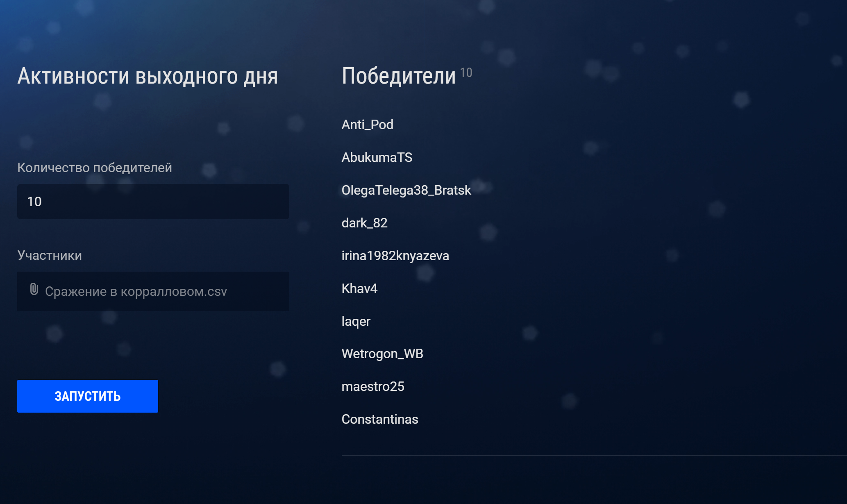Click the Количество победителей label
The width and height of the screenshot is (847, 504).
click(x=95, y=168)
